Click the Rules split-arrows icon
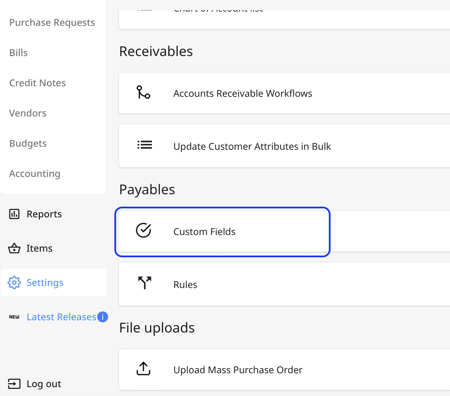 pos(145,283)
